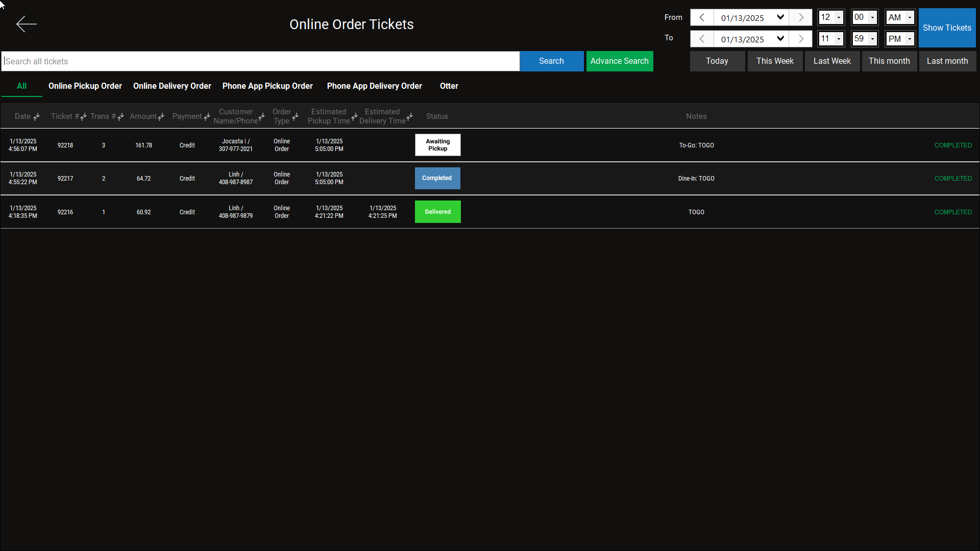Image resolution: width=980 pixels, height=551 pixels.
Task: Click left chevron to step From date back
Action: click(701, 17)
